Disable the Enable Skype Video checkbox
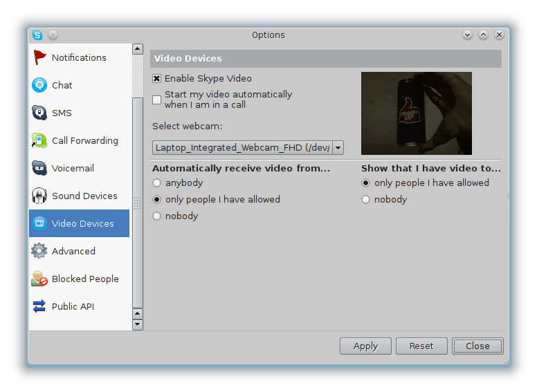 pos(157,79)
